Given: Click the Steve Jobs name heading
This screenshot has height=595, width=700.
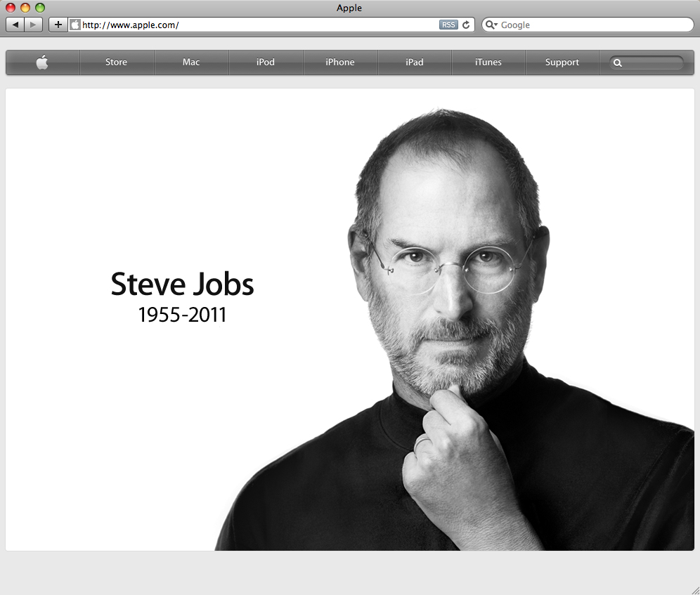Looking at the screenshot, I should [x=182, y=284].
